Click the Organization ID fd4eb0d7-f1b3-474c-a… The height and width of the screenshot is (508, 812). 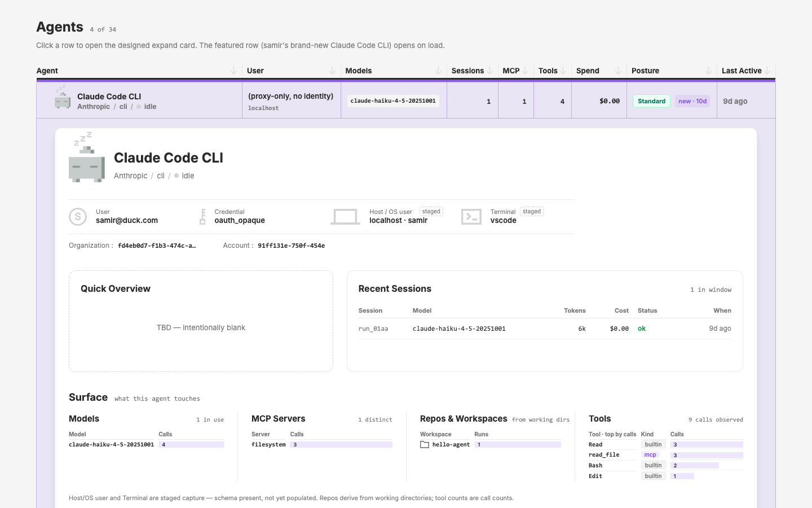click(x=157, y=246)
